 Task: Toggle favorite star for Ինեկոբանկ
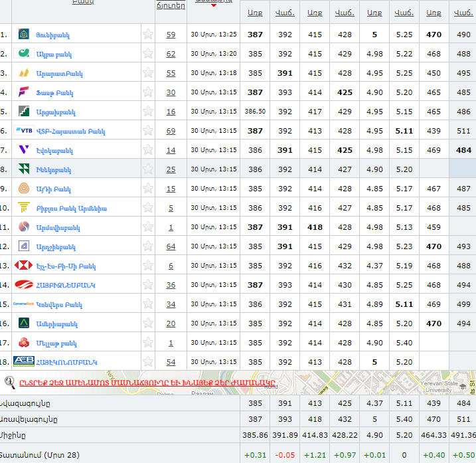click(x=148, y=169)
